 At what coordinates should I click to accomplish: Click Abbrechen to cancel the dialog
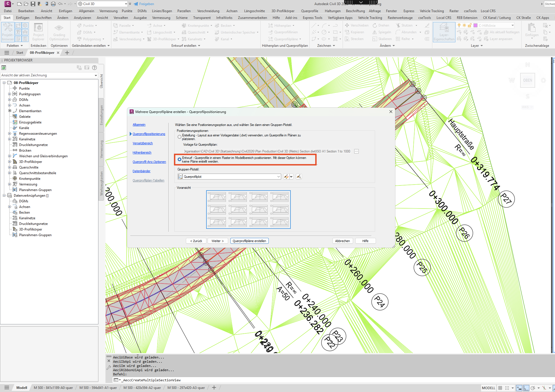342,241
